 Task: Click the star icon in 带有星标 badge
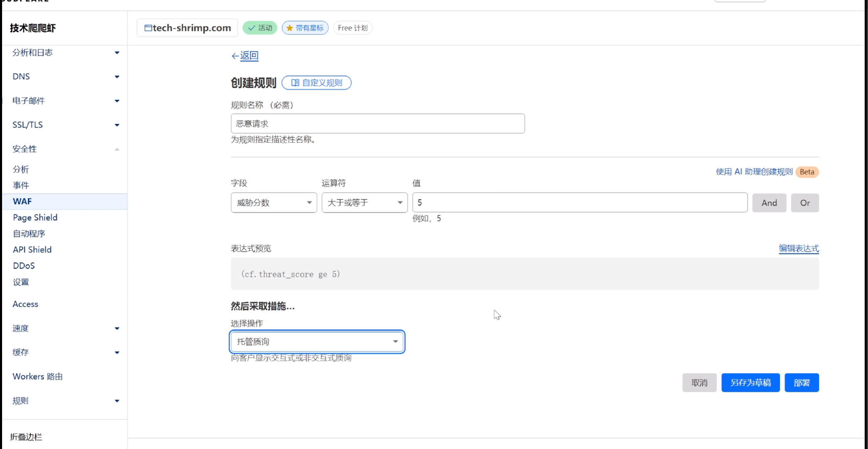pyautogui.click(x=290, y=28)
